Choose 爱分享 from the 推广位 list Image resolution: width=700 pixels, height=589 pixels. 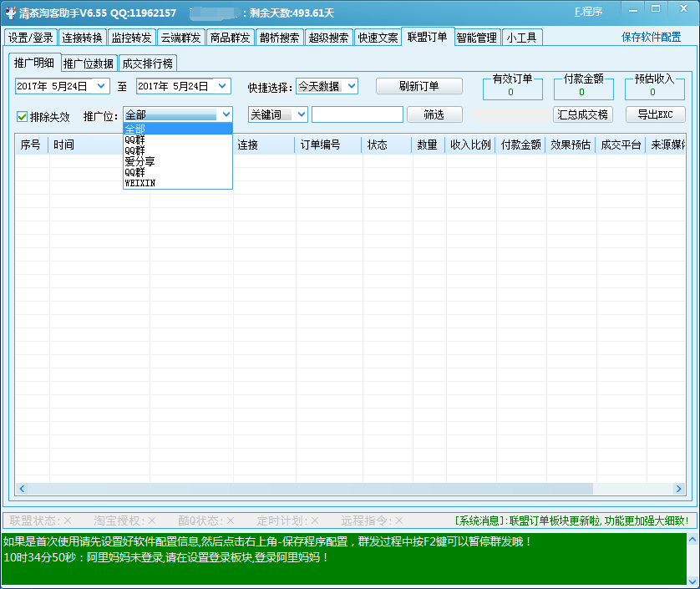point(178,161)
